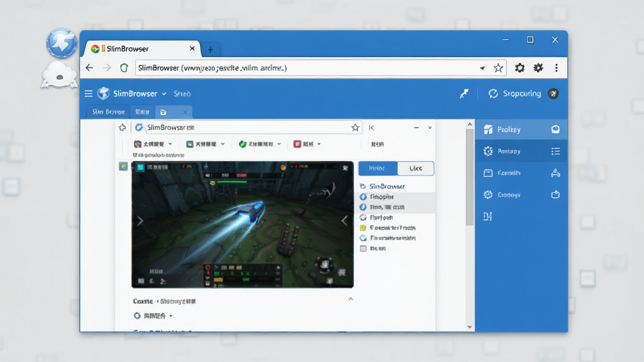Select the Uics tab
The height and width of the screenshot is (362, 644).
coord(416,168)
